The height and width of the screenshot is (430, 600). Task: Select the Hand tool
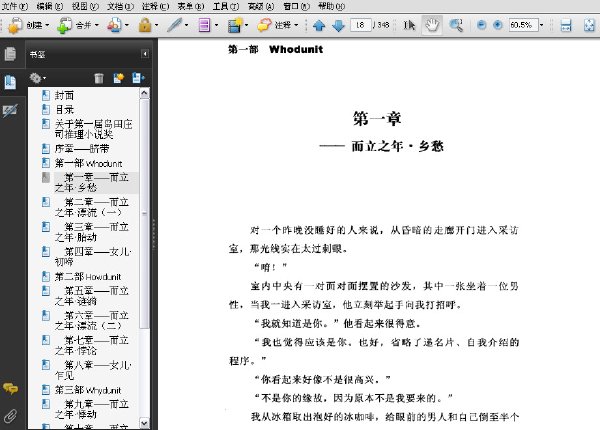click(432, 25)
